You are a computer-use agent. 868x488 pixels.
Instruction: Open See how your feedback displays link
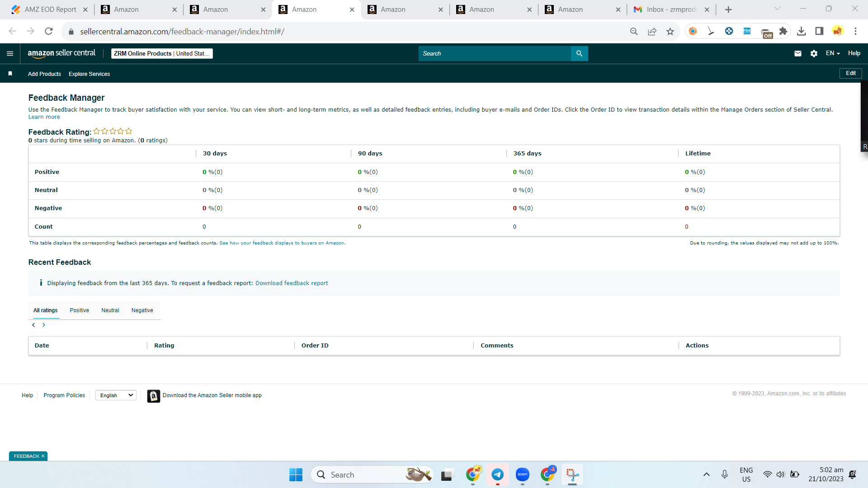(282, 243)
